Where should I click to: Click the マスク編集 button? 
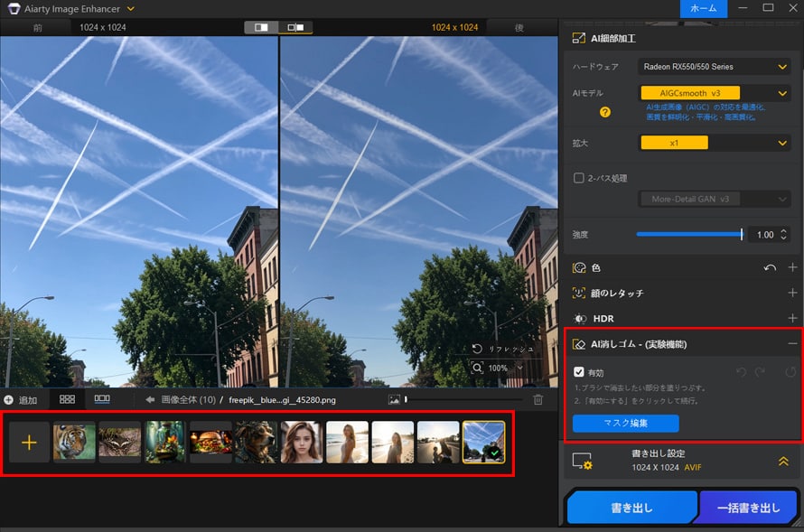(x=625, y=423)
